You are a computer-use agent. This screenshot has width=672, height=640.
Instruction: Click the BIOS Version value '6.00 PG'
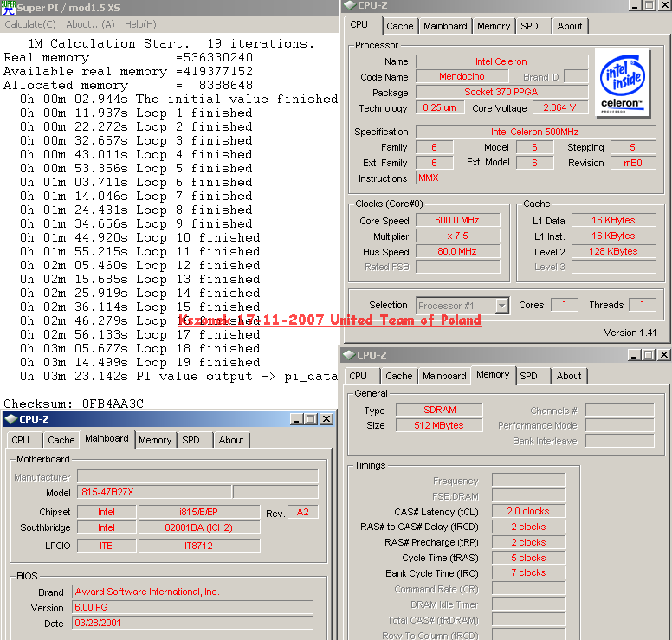(192, 607)
